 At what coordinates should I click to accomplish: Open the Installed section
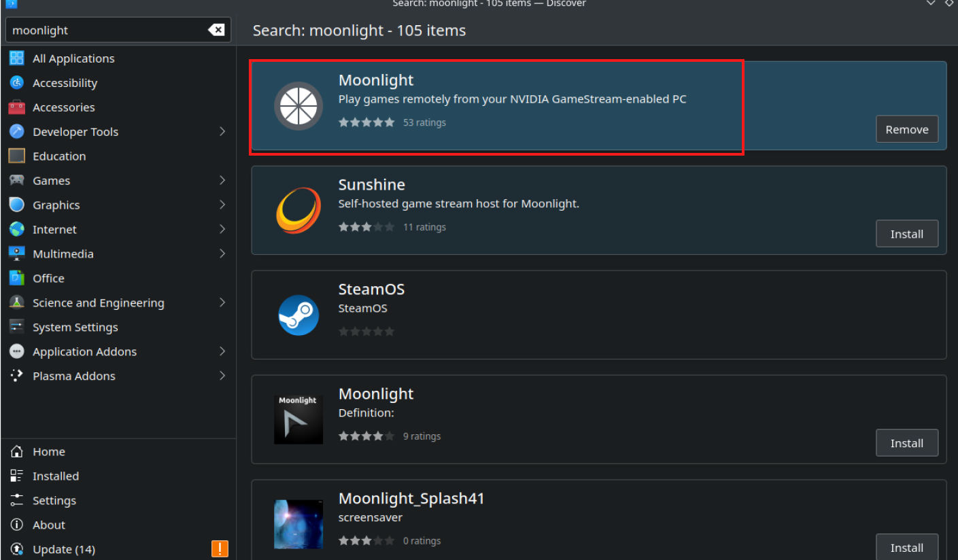pos(56,476)
